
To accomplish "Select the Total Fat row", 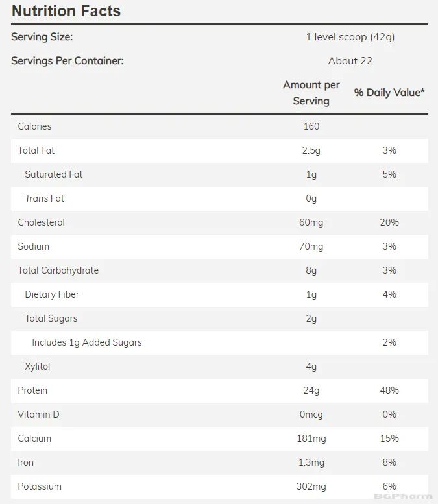I will coord(219,150).
